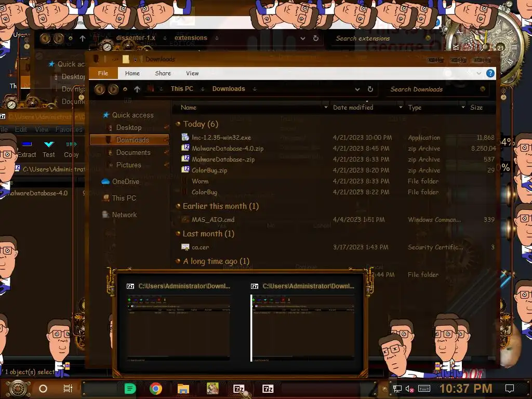532x399 pixels.
Task: Refresh the extensions folder window
Action: tap(315, 38)
